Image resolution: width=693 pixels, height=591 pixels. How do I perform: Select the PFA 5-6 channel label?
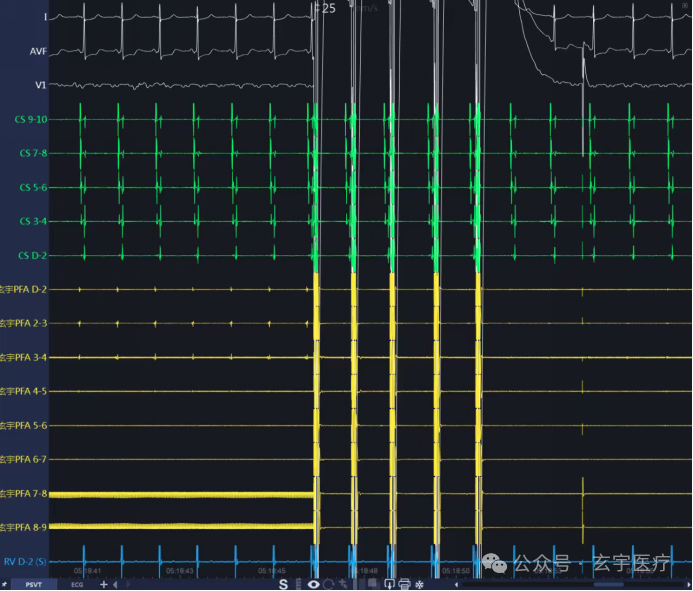[23, 425]
